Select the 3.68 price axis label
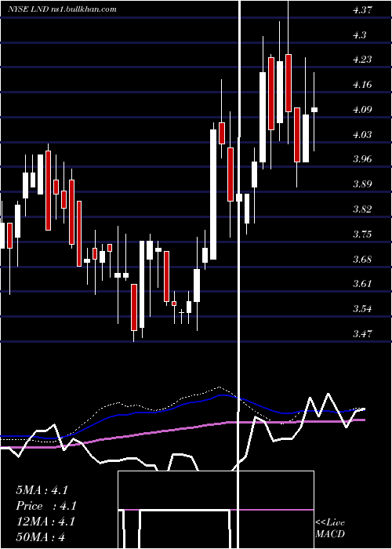 362,260
